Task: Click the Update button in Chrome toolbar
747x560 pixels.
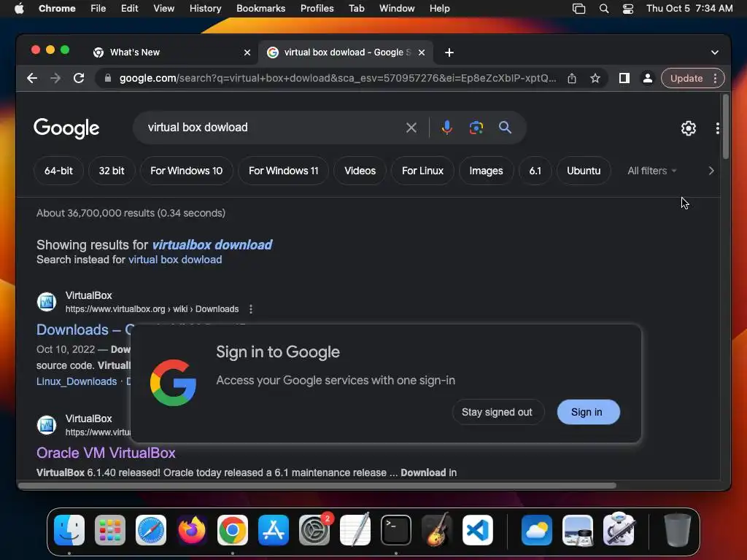Action: click(x=686, y=78)
